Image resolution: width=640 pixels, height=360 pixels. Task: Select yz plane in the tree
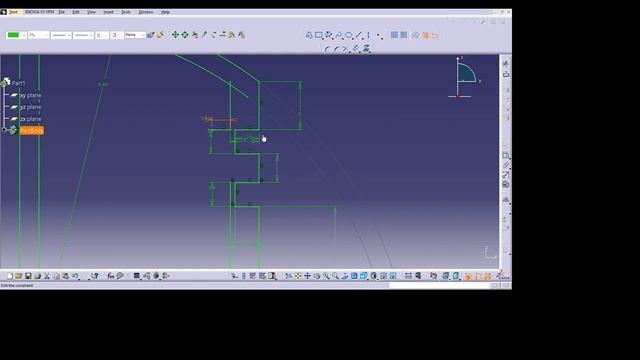click(x=31, y=107)
